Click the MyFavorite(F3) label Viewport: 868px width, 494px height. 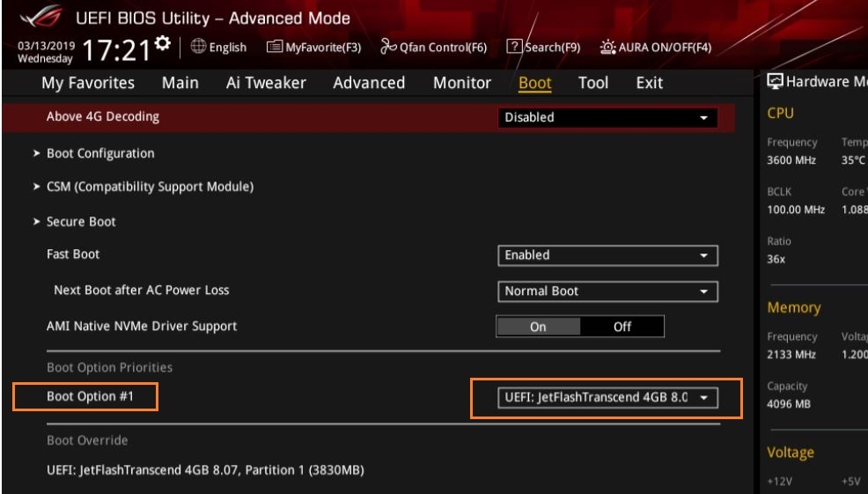click(323, 48)
